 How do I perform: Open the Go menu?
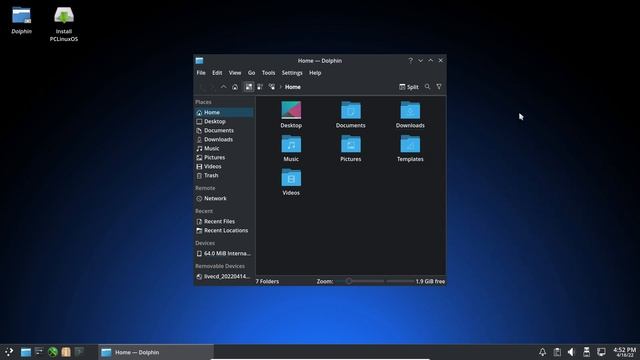point(251,73)
